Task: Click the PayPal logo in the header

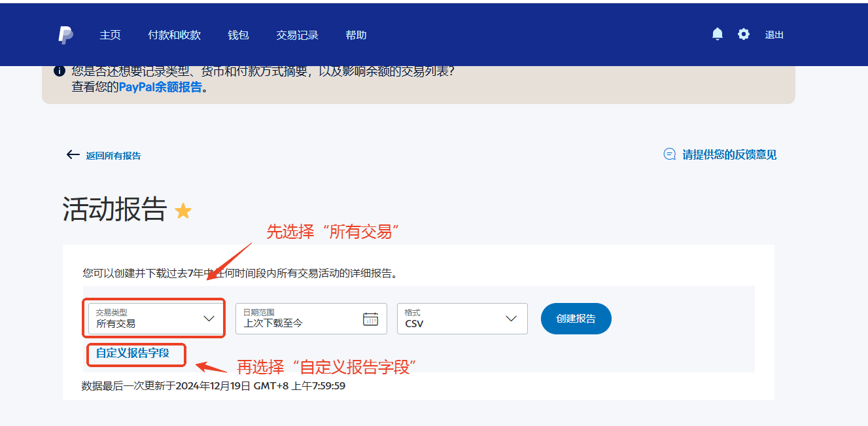Action: click(x=65, y=35)
